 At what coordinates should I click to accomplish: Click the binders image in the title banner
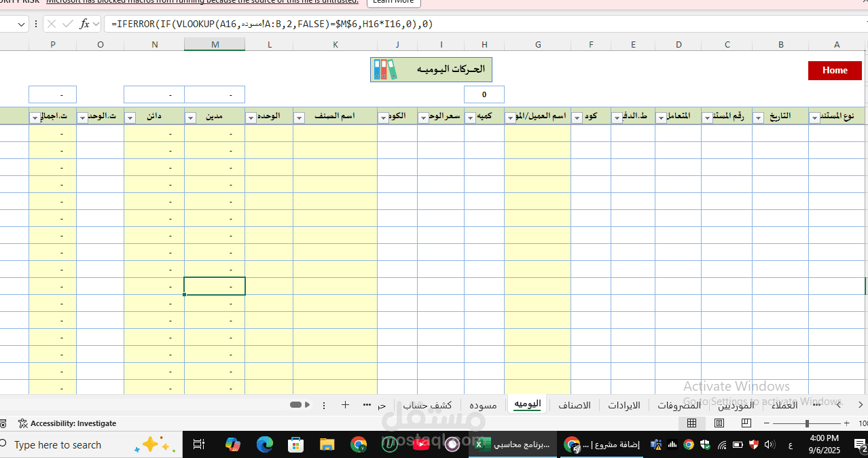click(x=385, y=70)
